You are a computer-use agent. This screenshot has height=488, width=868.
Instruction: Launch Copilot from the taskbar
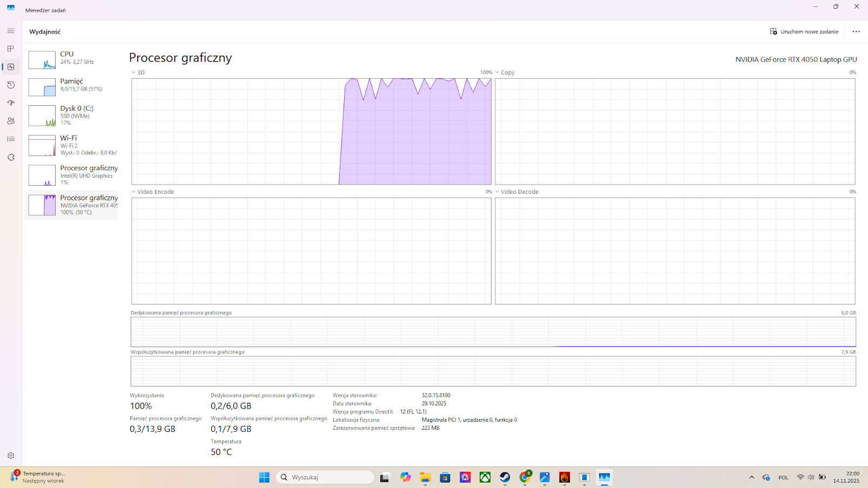tap(405, 477)
